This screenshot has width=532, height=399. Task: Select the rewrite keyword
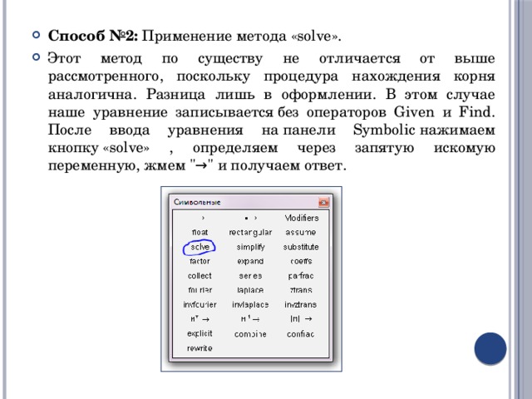199,348
